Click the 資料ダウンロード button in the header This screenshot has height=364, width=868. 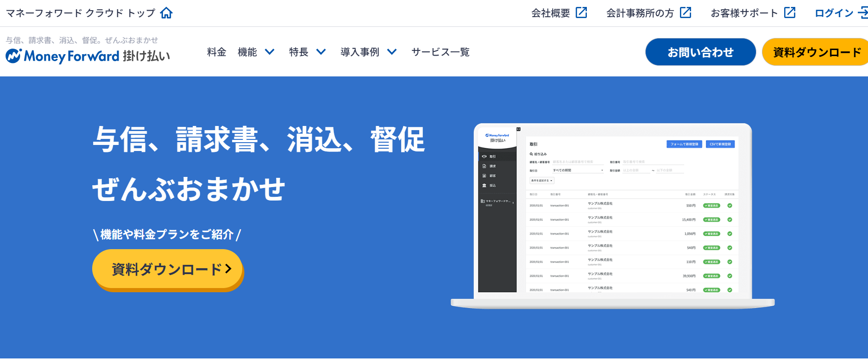(x=815, y=52)
